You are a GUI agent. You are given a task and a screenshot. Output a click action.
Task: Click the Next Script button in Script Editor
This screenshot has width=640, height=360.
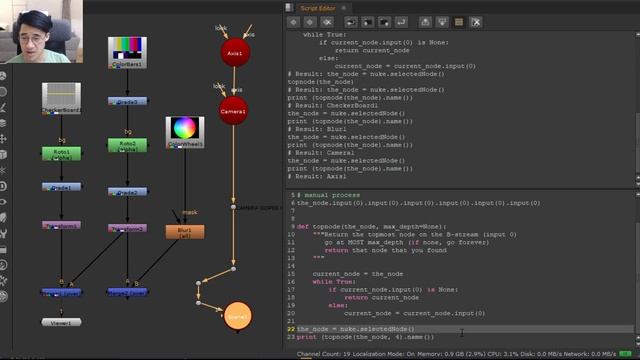click(x=310, y=22)
